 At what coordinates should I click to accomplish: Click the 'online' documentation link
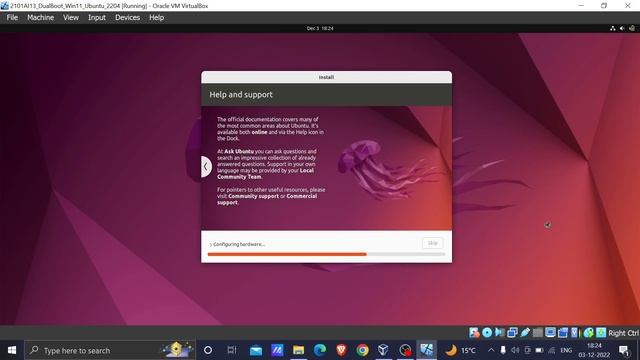coord(259,132)
